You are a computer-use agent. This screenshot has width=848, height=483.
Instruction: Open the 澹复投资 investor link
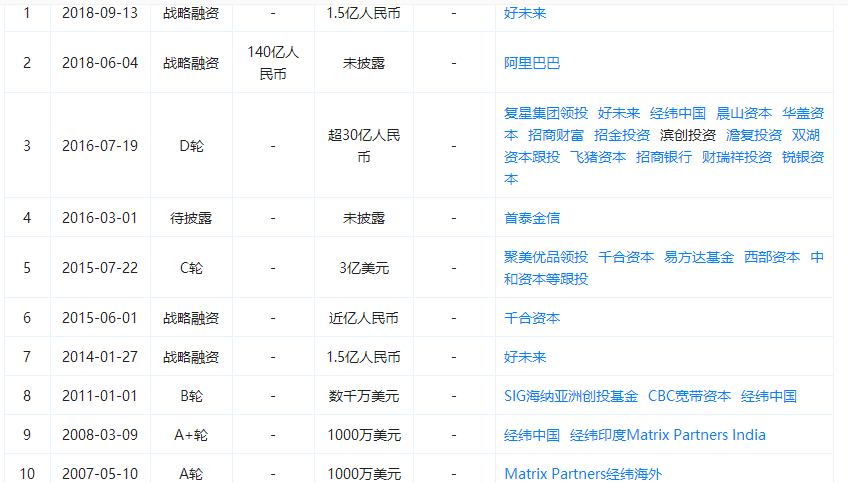click(x=753, y=135)
